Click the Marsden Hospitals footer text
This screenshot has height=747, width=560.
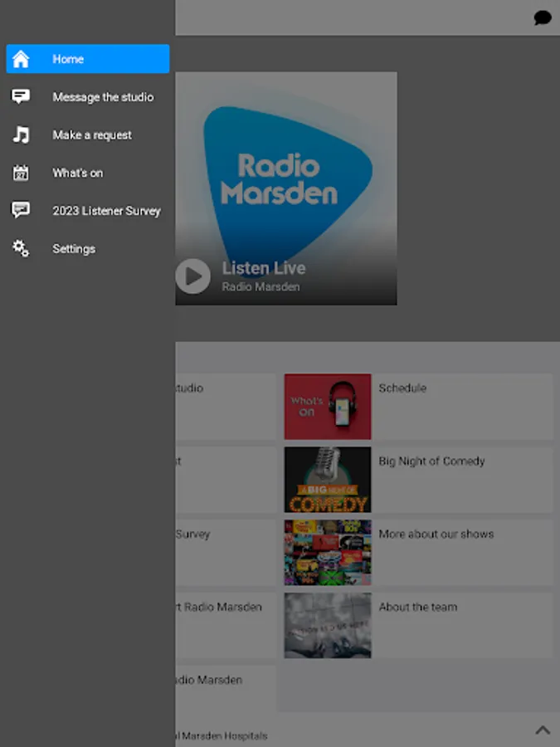[x=222, y=736]
